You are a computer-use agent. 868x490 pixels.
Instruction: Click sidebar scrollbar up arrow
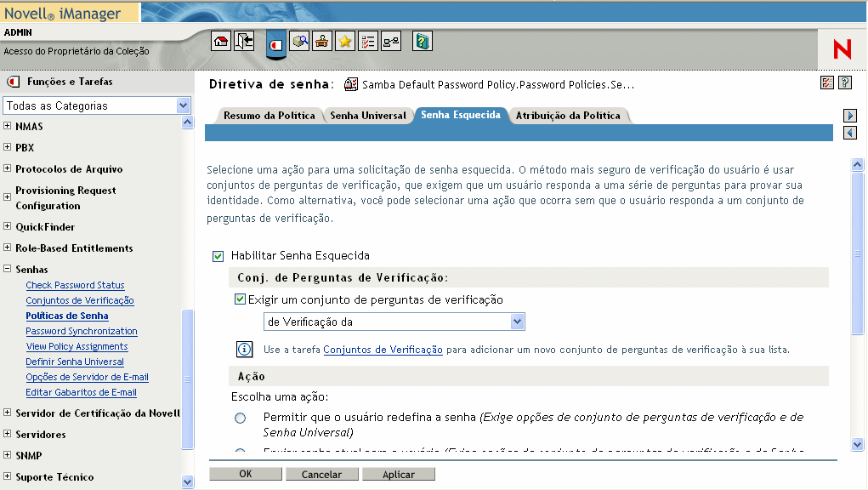click(188, 122)
